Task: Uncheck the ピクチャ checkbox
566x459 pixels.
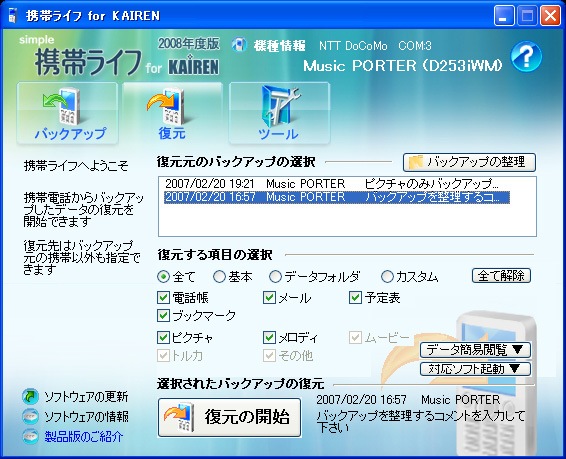Action: [164, 338]
